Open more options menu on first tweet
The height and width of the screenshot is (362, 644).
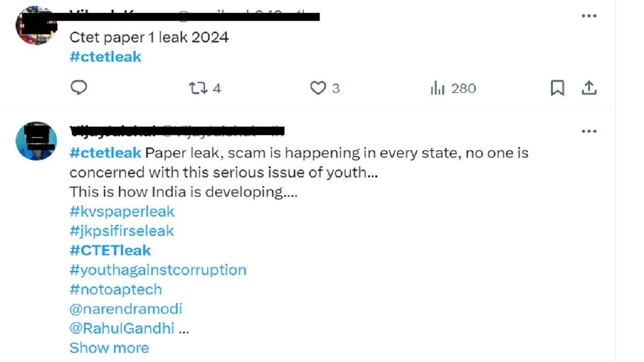point(589,16)
